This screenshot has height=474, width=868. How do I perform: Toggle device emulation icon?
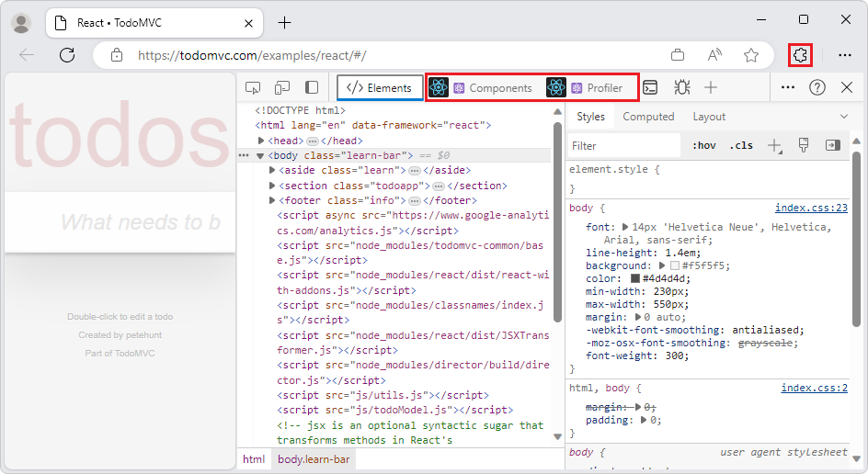tap(282, 87)
